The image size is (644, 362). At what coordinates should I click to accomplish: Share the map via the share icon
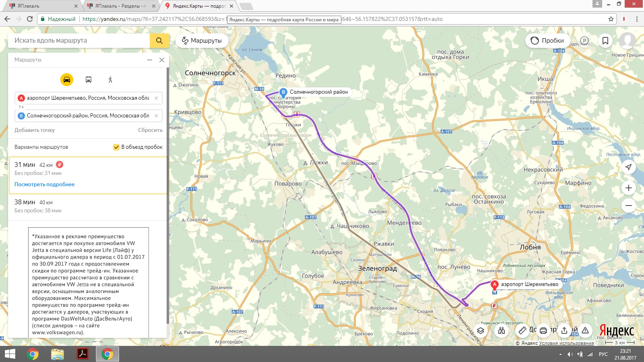coord(564,331)
